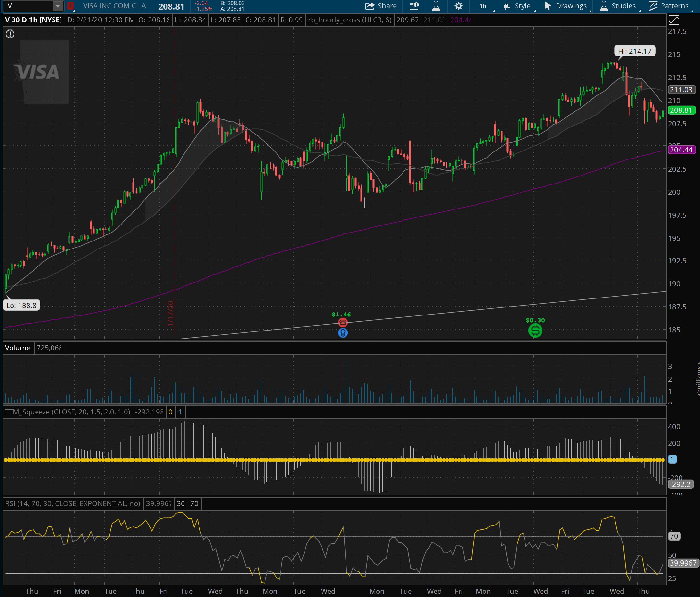Click the red symbol-link '1' icon

70,6
